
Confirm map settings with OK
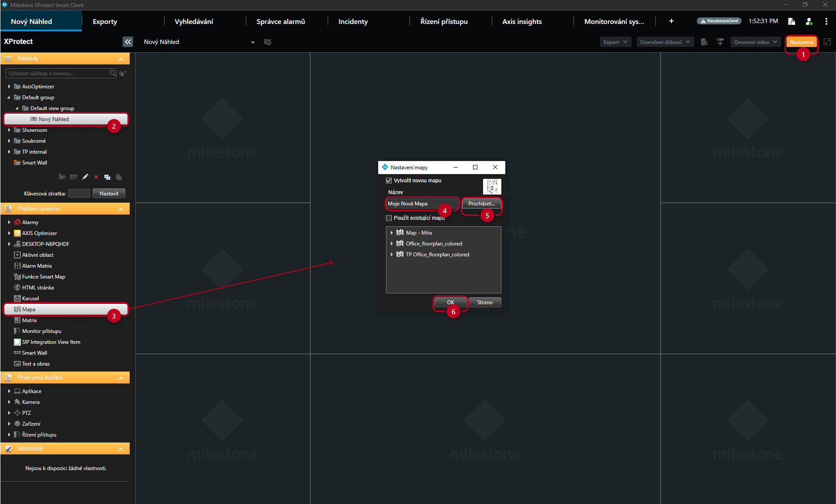pyautogui.click(x=450, y=302)
